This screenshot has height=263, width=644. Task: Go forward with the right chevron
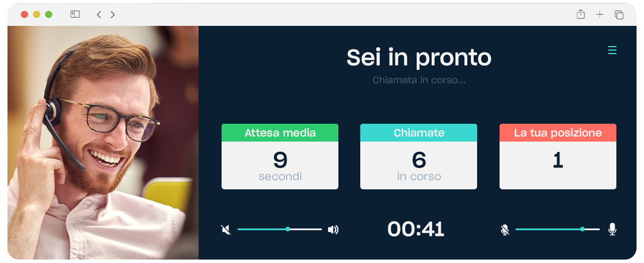point(113,14)
